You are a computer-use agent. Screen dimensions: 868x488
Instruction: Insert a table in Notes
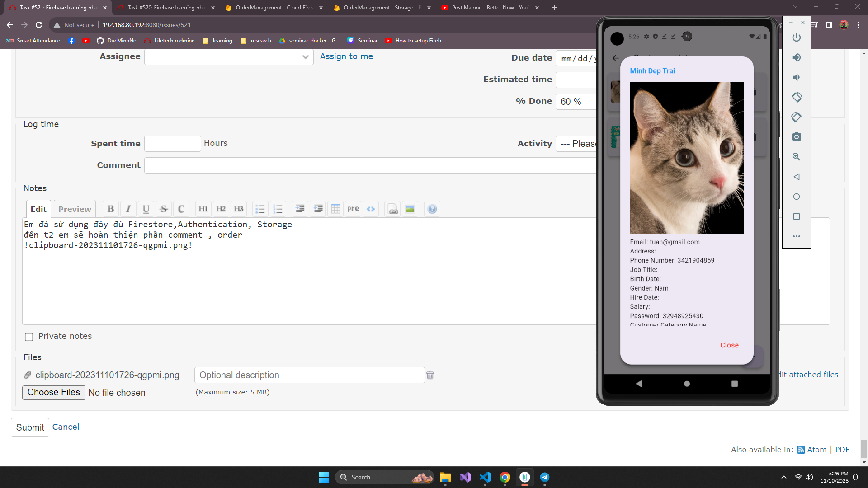335,209
